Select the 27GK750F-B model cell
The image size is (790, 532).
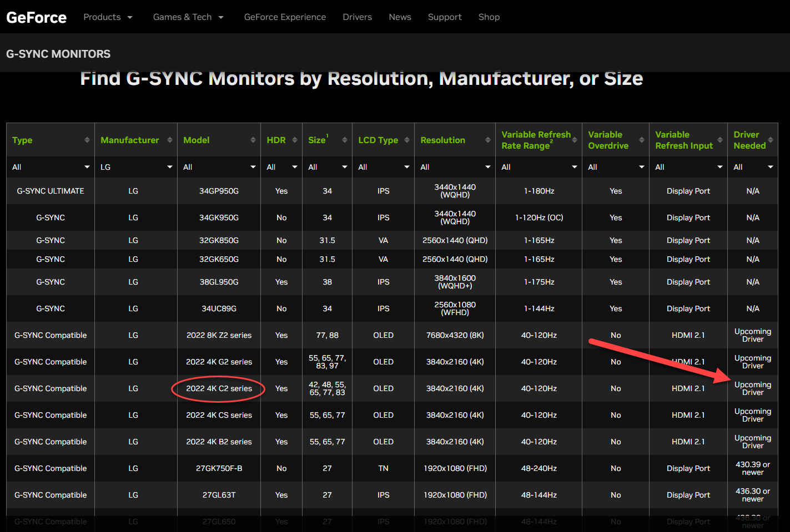click(219, 468)
